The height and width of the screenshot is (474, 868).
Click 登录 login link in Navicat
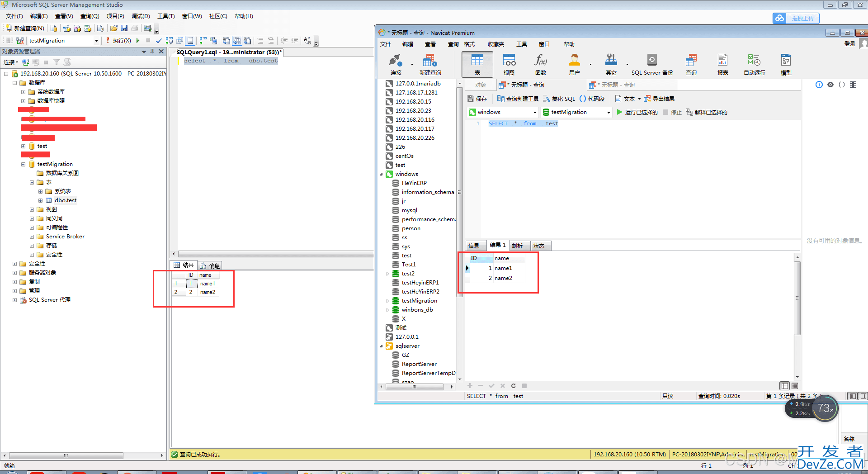coord(850,44)
